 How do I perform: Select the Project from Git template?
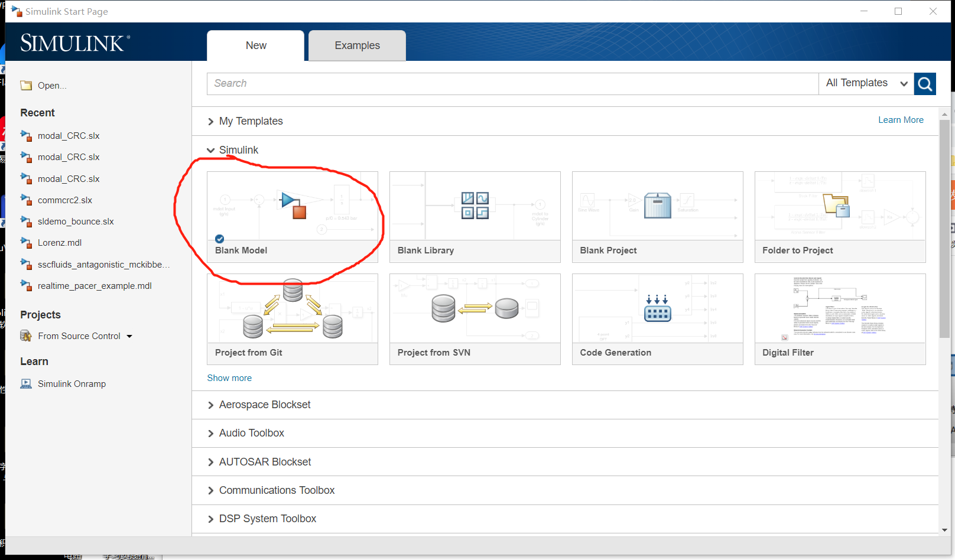[293, 319]
